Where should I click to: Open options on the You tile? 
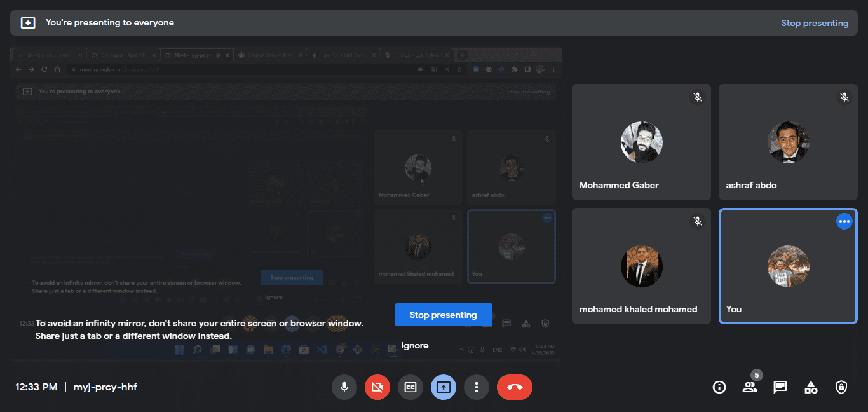pos(844,221)
